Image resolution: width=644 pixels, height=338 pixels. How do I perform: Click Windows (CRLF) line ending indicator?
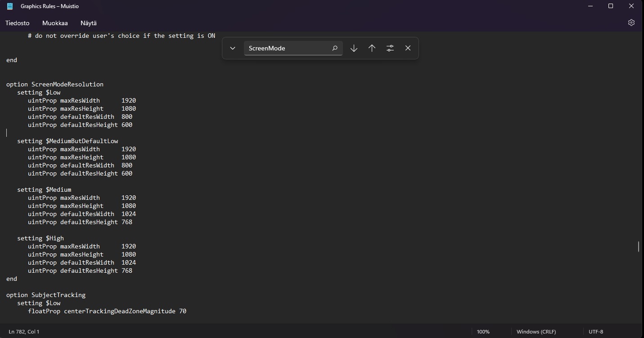tap(536, 332)
